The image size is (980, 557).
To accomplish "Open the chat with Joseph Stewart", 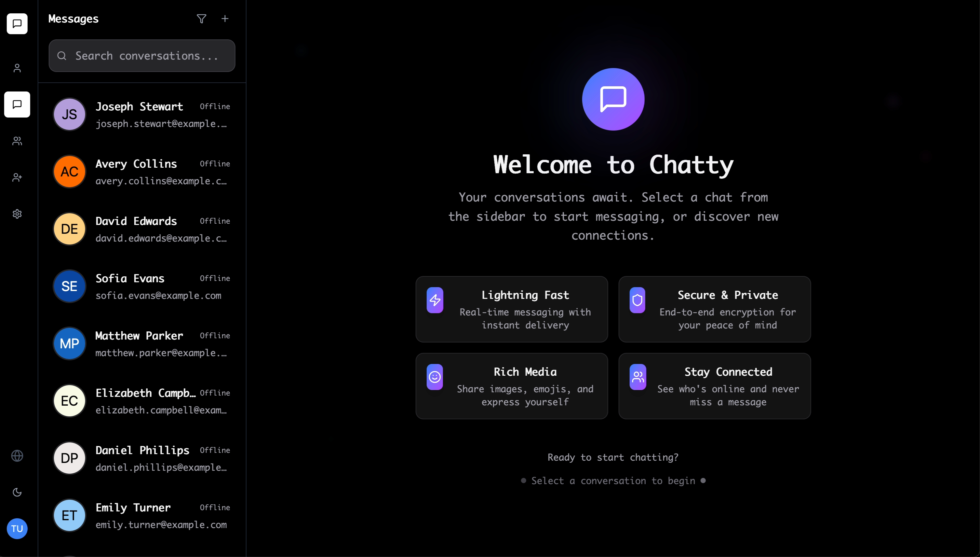I will pyautogui.click(x=142, y=114).
